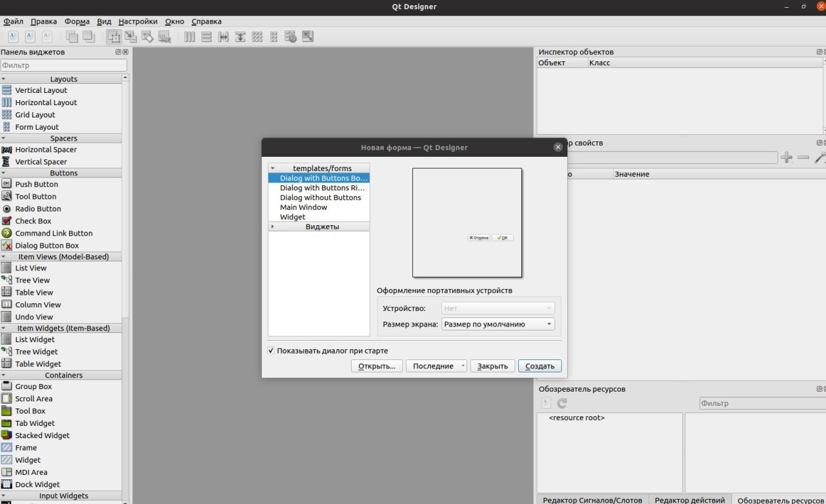Viewport: 826px width, 504px height.
Task: Click Lay Out Horizontally in Splitter icon
Action: 223,37
